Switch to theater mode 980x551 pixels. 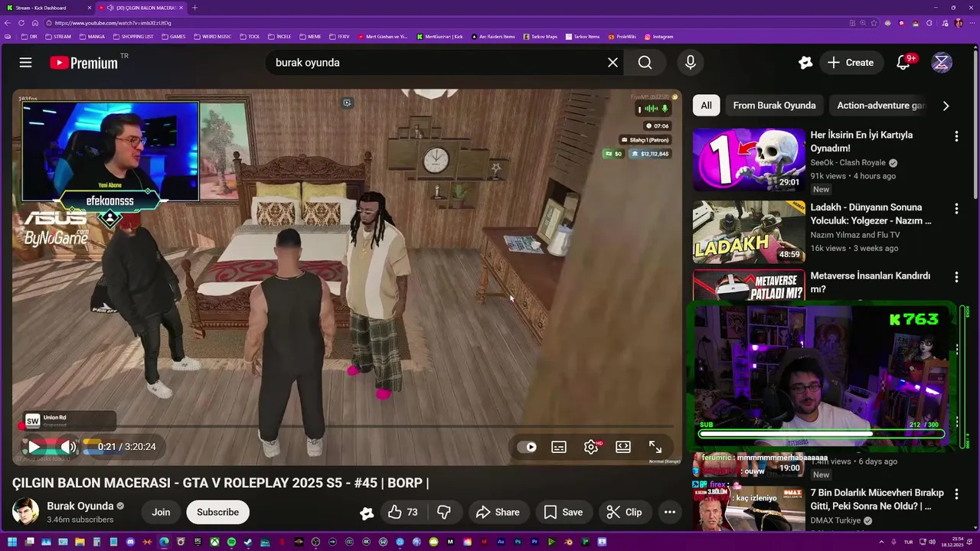[623, 447]
